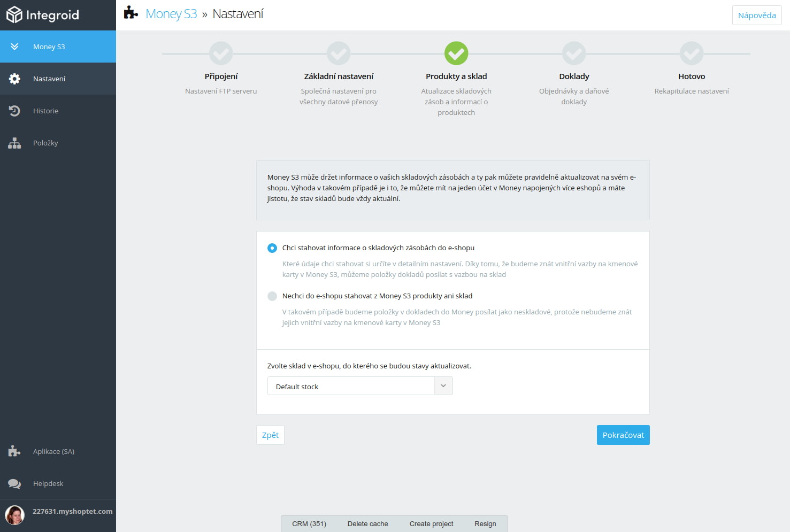Open the Položky sidebar label
The width and height of the screenshot is (790, 532).
(45, 143)
